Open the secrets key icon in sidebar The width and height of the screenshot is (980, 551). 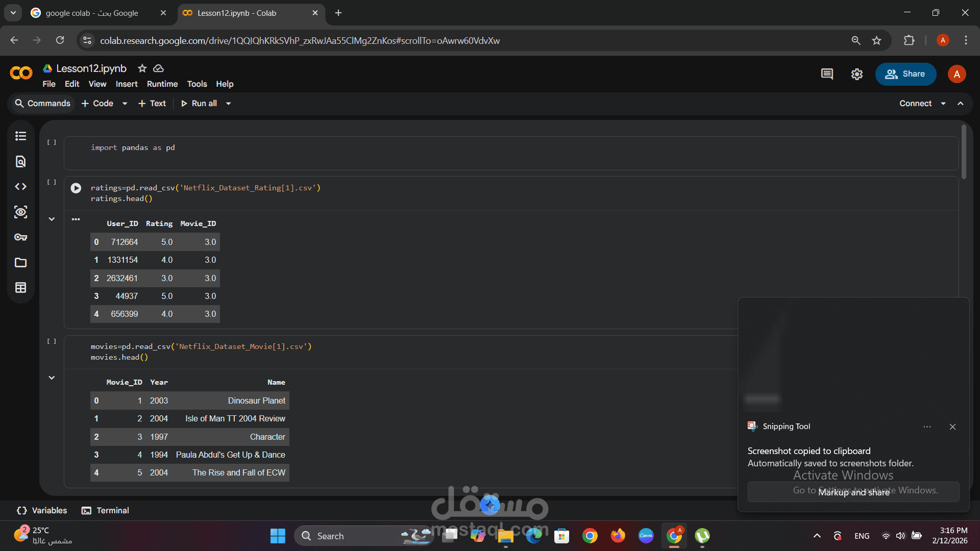(20, 237)
